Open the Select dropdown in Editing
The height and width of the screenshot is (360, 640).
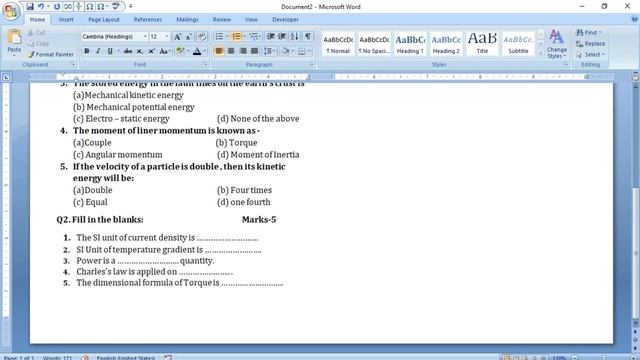pos(603,54)
